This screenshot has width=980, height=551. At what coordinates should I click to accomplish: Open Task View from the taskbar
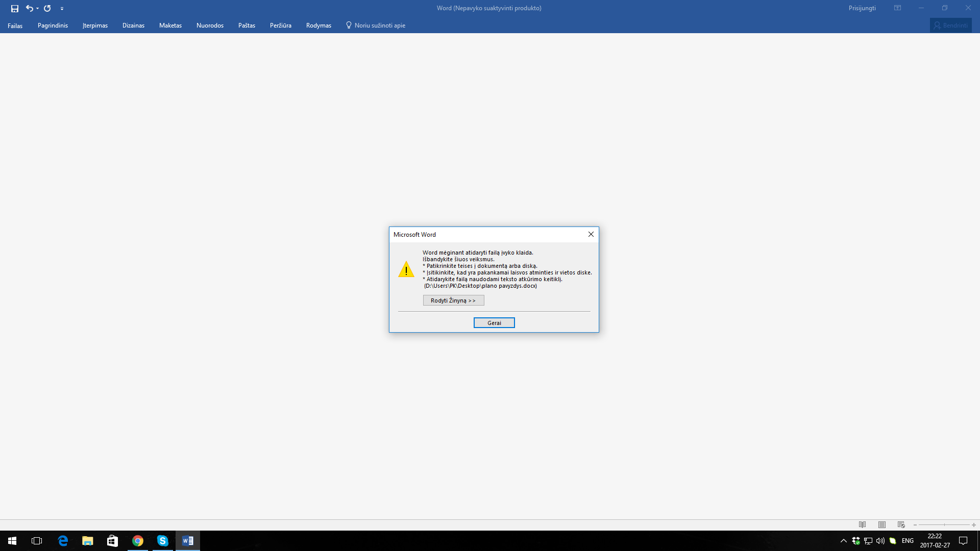[37, 541]
